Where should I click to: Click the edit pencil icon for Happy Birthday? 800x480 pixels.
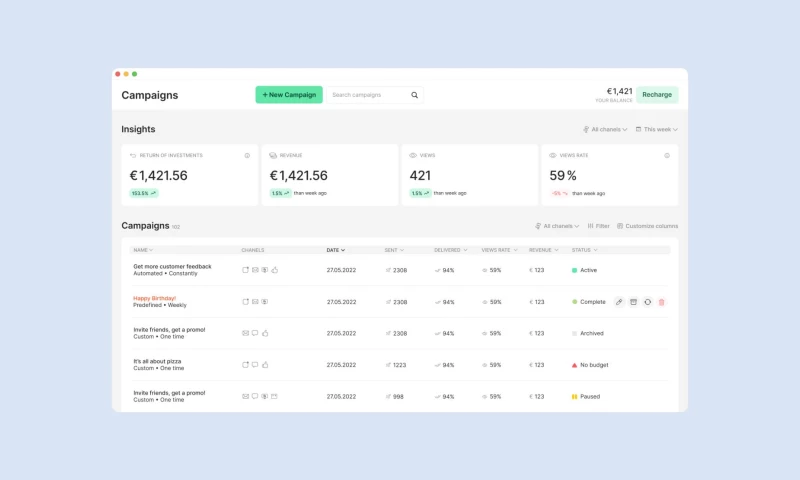[x=619, y=302]
